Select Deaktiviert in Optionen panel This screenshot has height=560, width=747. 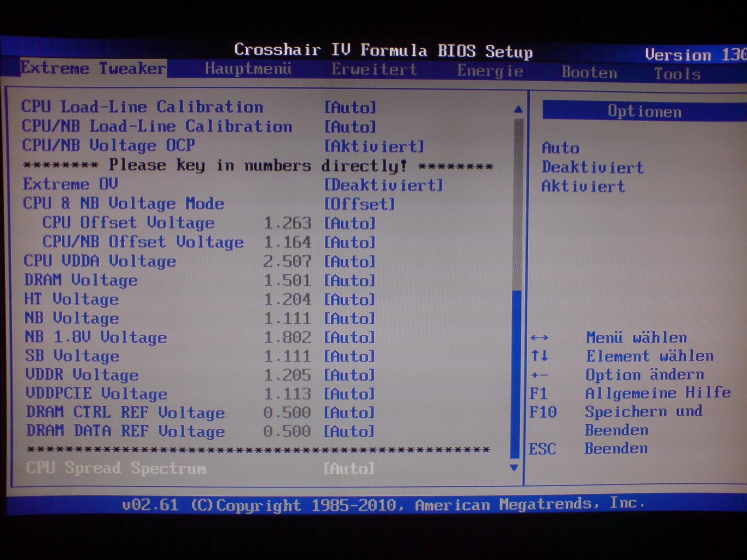point(592,167)
